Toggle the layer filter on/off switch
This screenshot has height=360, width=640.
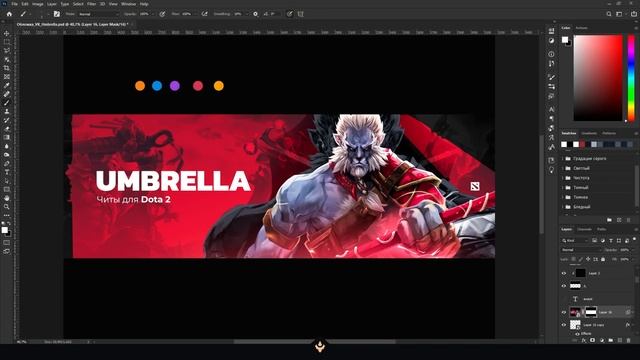tap(635, 240)
